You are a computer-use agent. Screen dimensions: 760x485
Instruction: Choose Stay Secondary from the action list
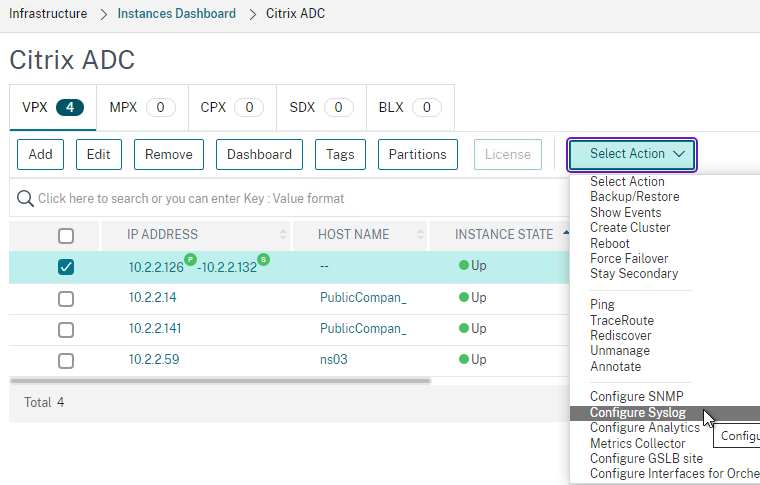click(634, 274)
